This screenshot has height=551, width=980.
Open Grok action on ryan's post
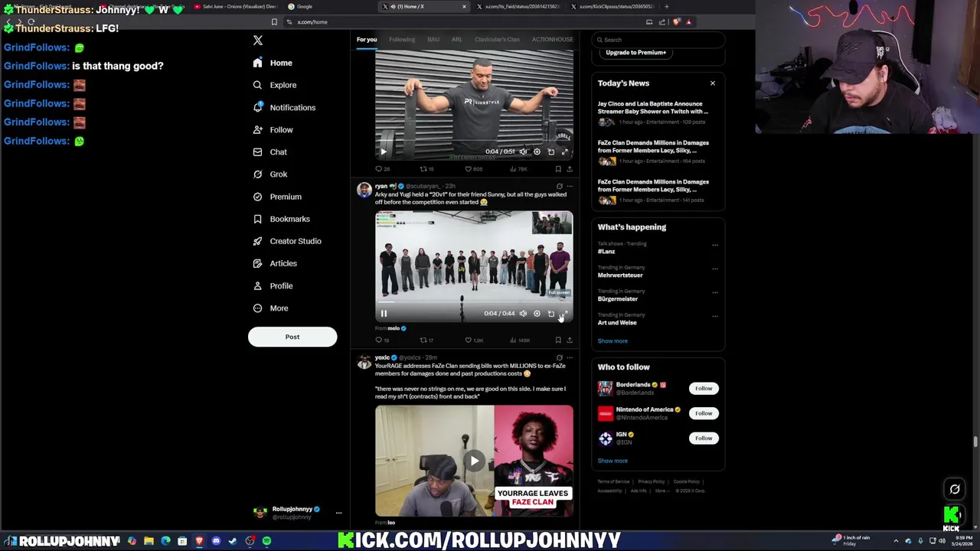coord(559,186)
